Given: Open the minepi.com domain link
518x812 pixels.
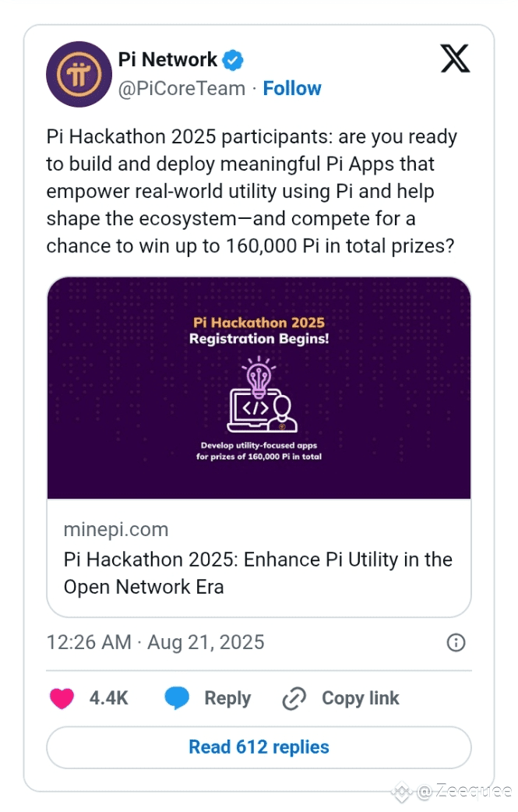Looking at the screenshot, I should [116, 530].
